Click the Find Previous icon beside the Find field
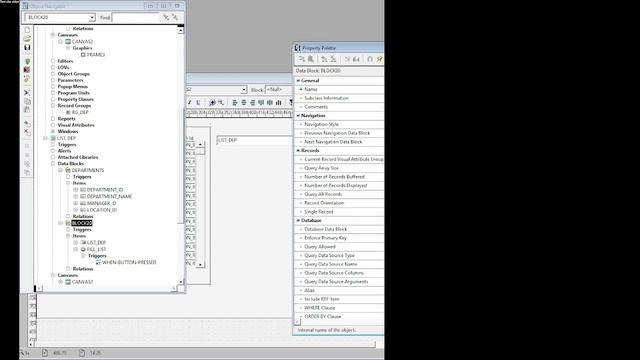 pos(175,17)
